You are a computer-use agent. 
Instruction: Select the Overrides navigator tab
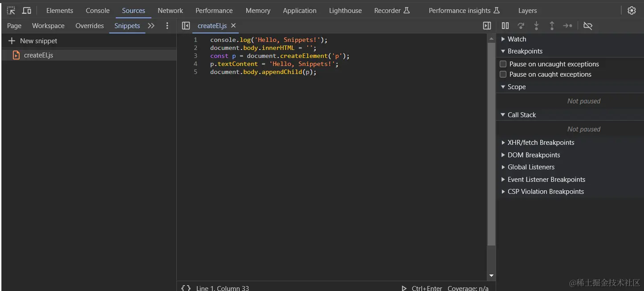[90, 26]
